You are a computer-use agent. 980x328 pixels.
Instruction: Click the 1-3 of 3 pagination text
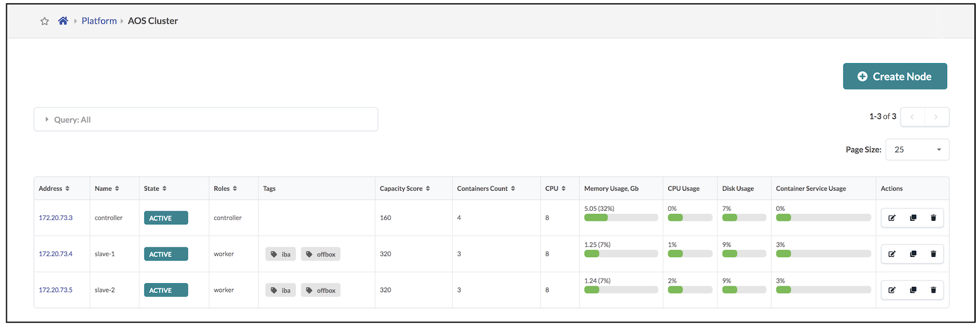(x=883, y=116)
